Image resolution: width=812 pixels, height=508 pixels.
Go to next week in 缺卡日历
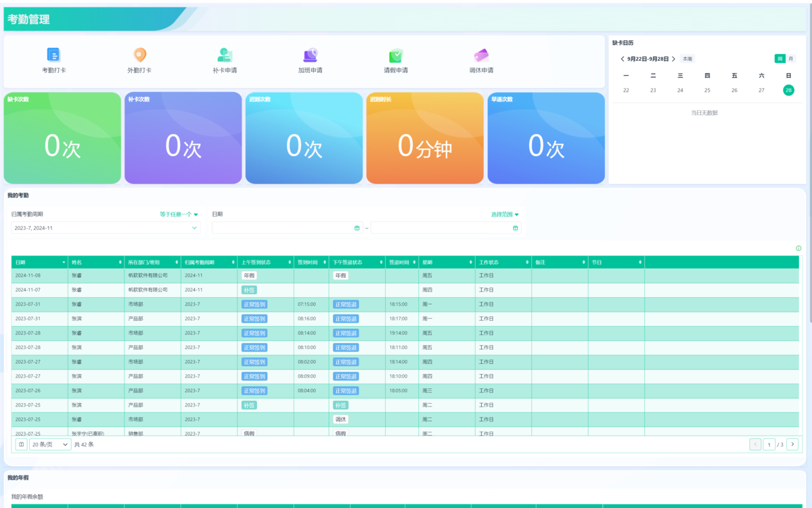[x=673, y=60]
